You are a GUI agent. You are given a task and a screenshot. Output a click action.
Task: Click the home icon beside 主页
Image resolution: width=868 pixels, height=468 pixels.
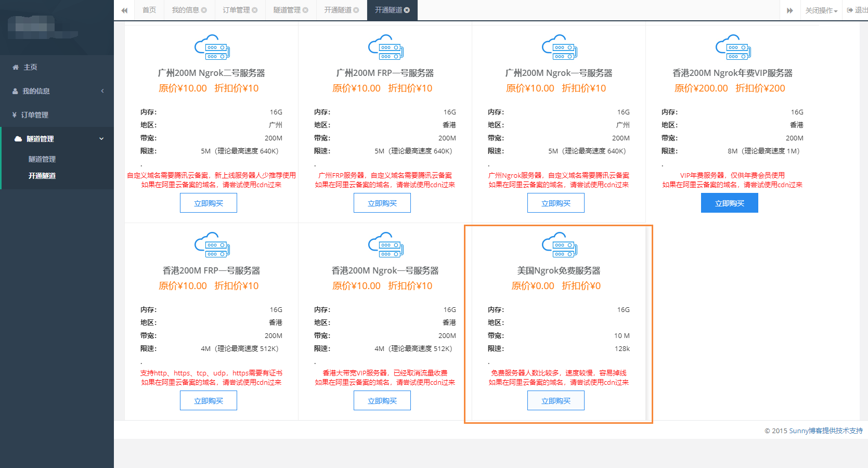[x=16, y=67]
